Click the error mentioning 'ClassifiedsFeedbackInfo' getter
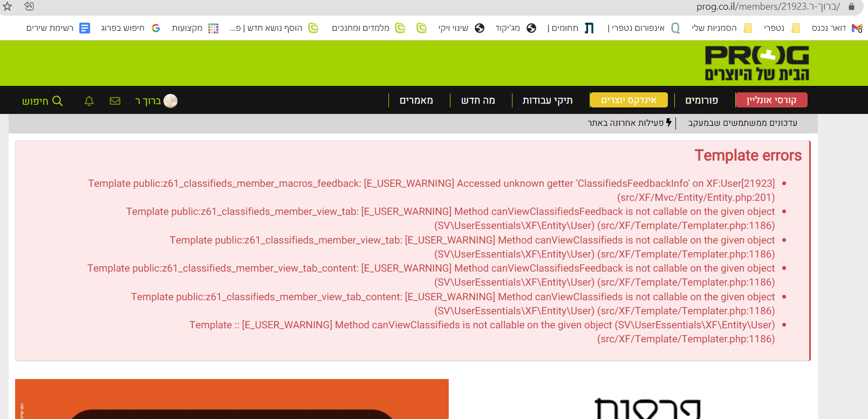The height and width of the screenshot is (419, 868). pyautogui.click(x=432, y=191)
